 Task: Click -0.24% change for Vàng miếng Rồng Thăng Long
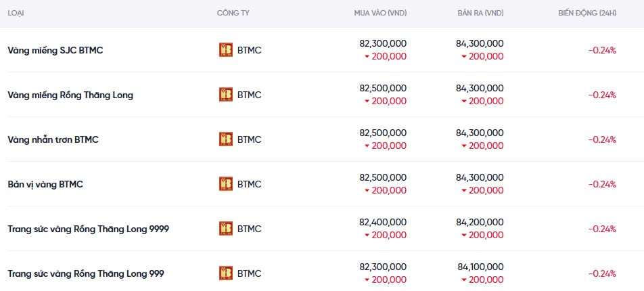click(x=601, y=95)
